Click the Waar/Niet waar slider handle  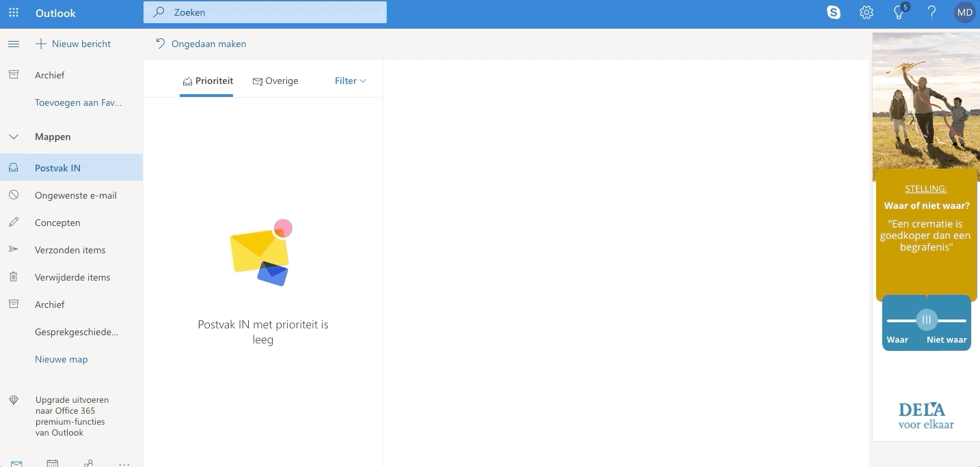tap(927, 320)
